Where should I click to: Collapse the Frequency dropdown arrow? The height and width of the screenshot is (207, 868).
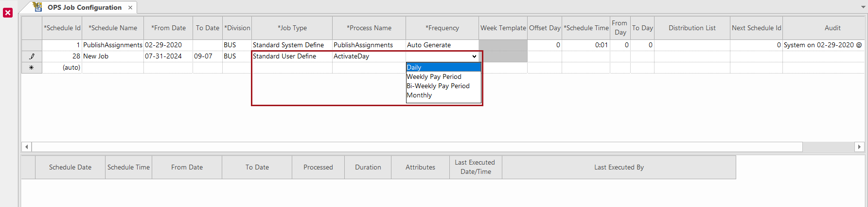[x=474, y=56]
